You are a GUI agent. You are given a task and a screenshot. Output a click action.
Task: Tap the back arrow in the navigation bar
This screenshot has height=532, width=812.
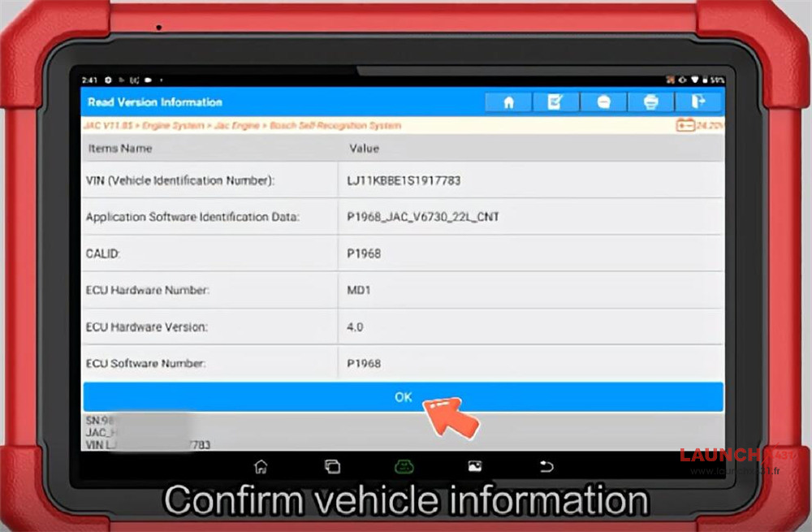(546, 466)
